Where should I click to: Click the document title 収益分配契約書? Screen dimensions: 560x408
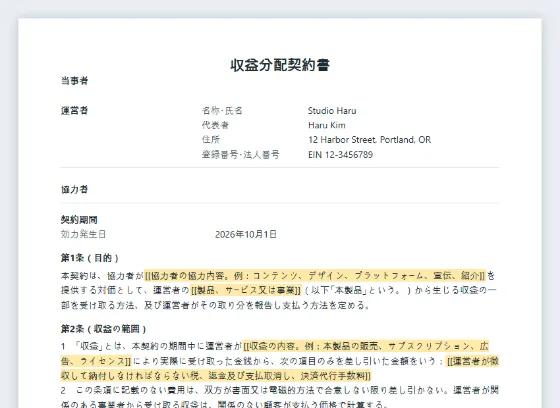click(x=280, y=65)
